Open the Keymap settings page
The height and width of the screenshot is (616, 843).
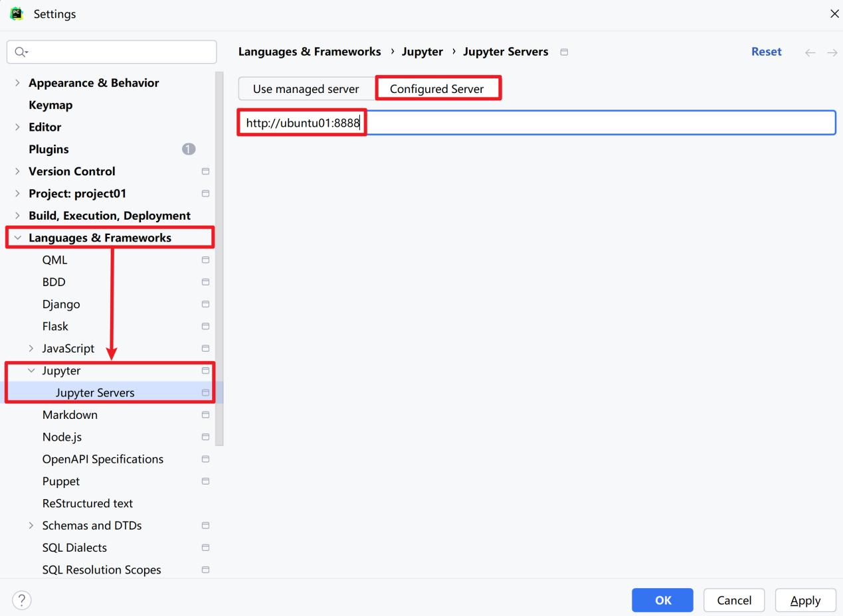(50, 105)
